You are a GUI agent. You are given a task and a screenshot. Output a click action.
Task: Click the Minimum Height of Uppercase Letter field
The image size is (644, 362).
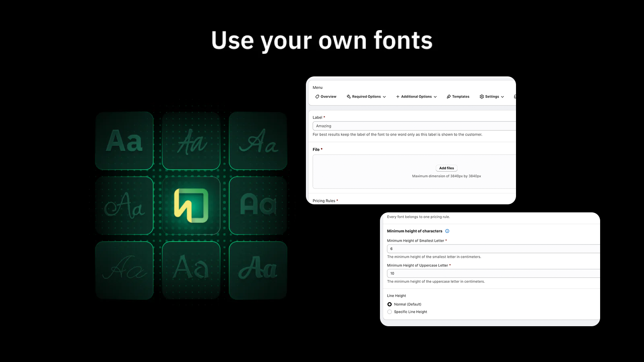pos(493,274)
